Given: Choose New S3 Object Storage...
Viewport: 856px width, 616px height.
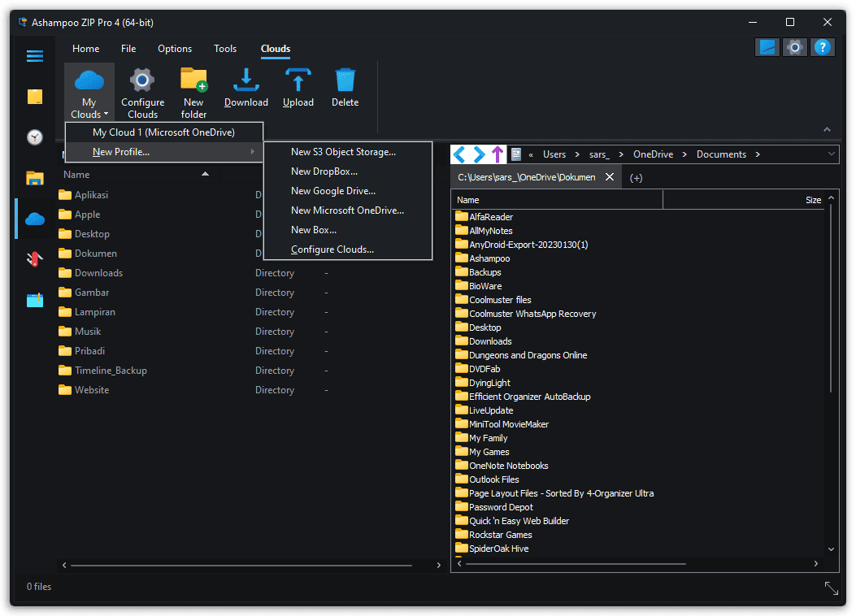Looking at the screenshot, I should 348,152.
